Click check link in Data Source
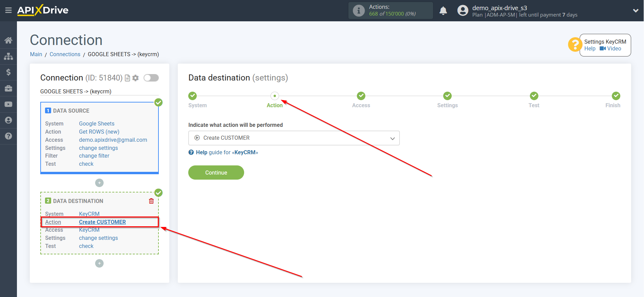644x297 pixels. 86,164
